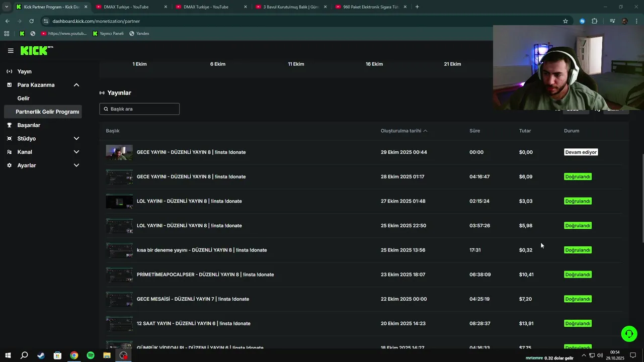
Task: Open Windows taskbar search
Action: (24, 355)
